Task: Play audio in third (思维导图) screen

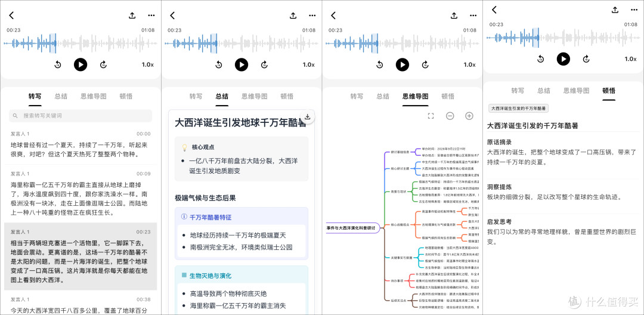Action: (402, 64)
